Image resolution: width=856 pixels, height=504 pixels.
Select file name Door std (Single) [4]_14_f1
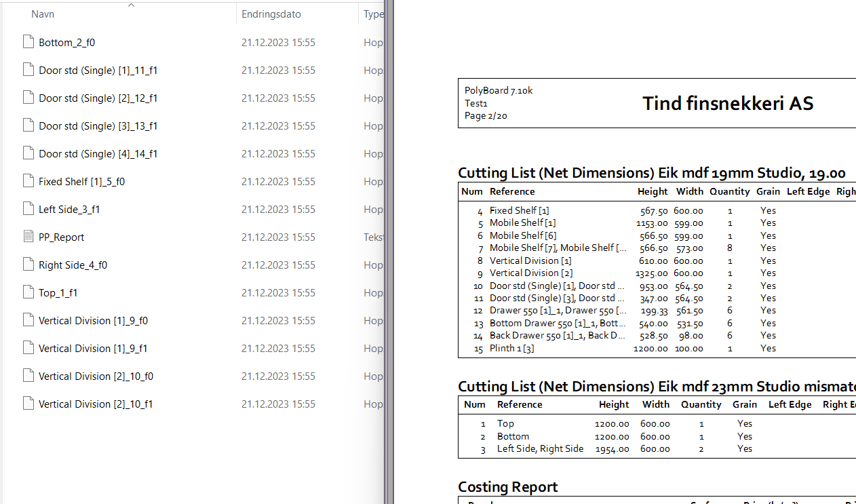tap(98, 154)
